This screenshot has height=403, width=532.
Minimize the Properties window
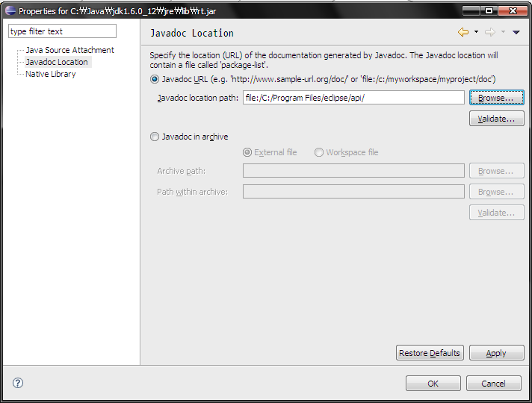(x=471, y=11)
